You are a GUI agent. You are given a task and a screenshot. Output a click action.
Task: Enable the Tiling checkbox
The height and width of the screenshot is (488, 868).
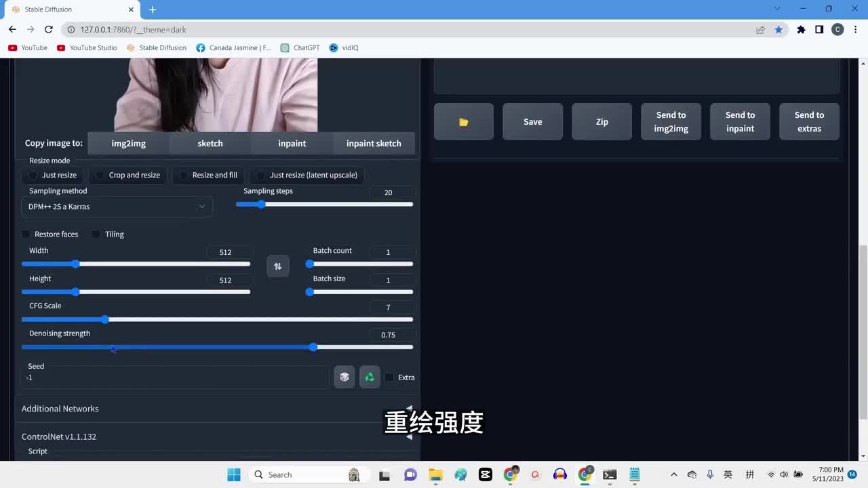tap(96, 235)
